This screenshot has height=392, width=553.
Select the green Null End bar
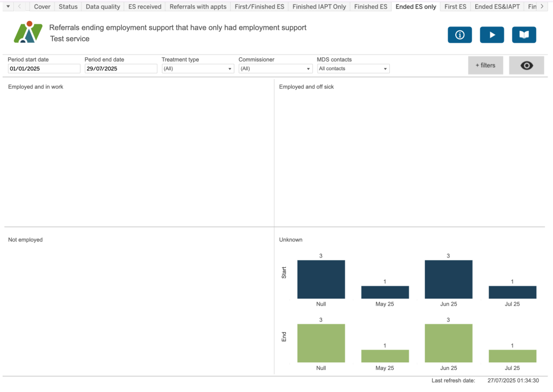pyautogui.click(x=321, y=343)
